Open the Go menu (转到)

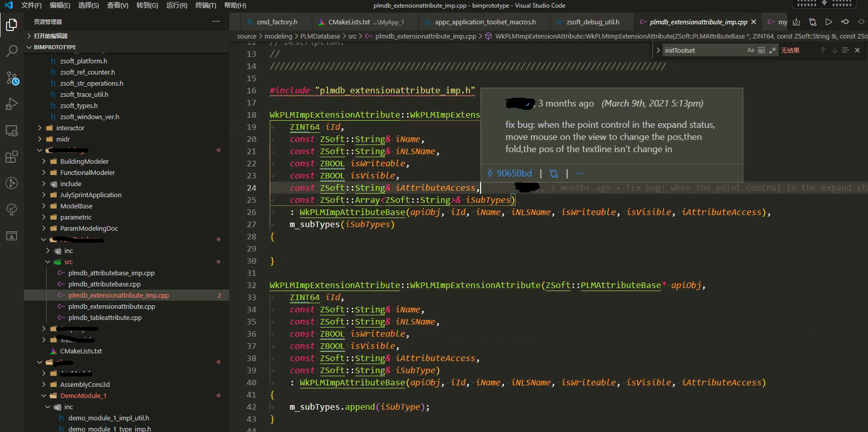147,5
